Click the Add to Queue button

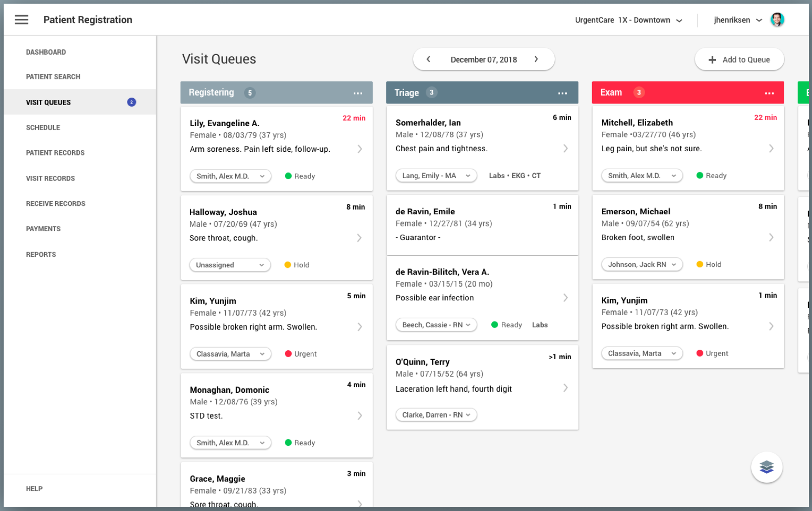click(x=739, y=60)
